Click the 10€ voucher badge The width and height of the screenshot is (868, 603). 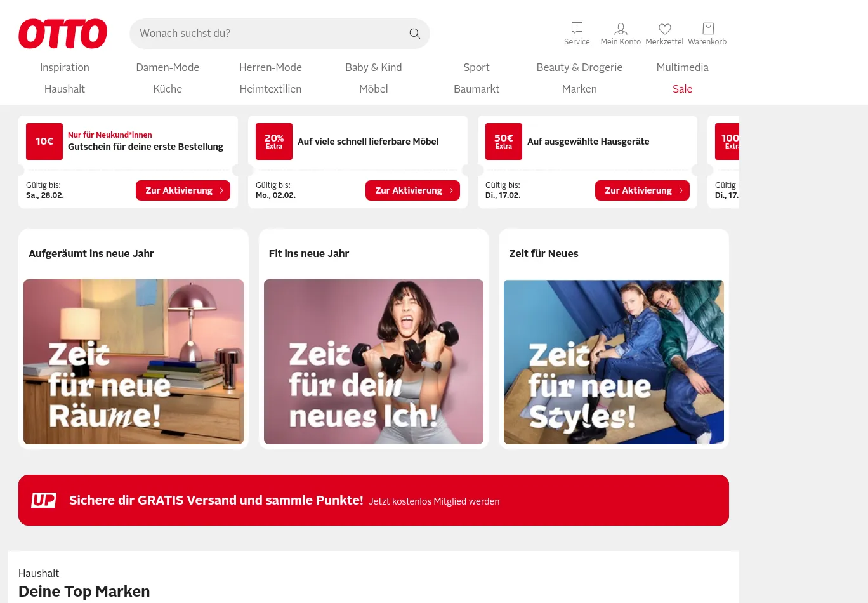[44, 142]
